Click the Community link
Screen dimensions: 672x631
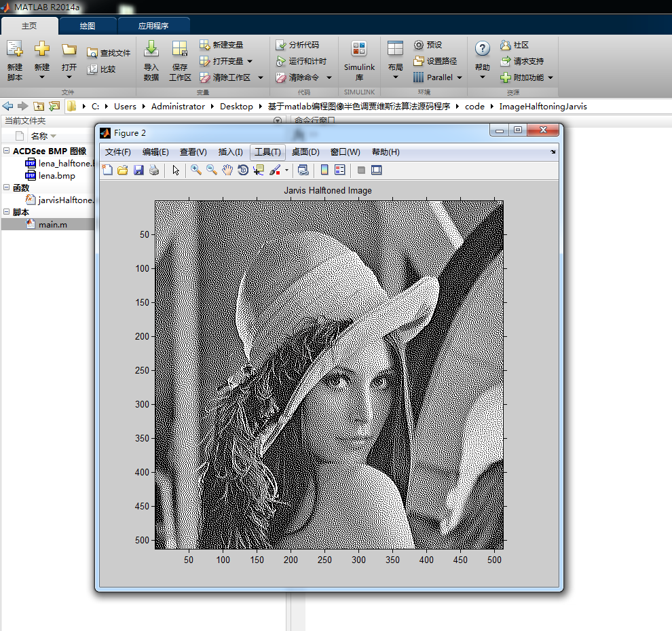tap(515, 45)
